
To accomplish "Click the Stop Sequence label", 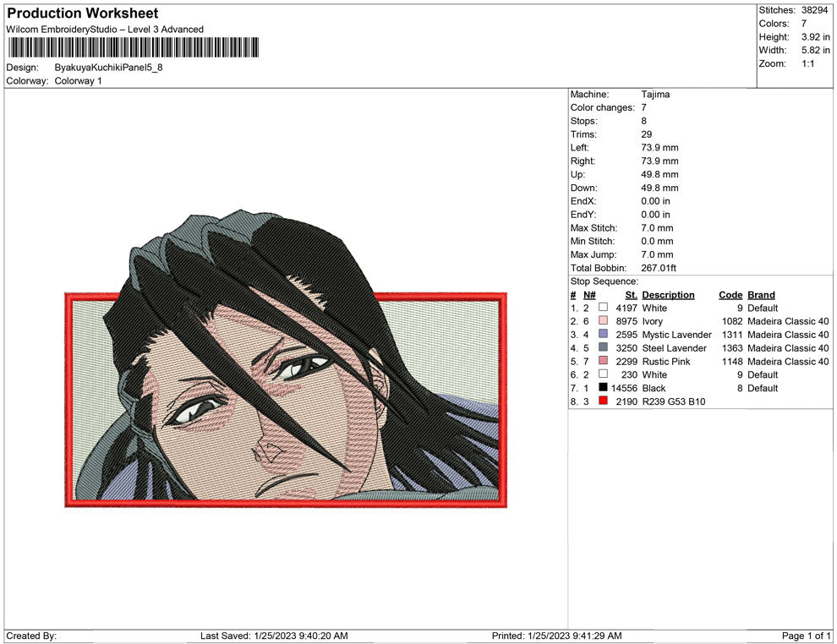I will 604,281.
